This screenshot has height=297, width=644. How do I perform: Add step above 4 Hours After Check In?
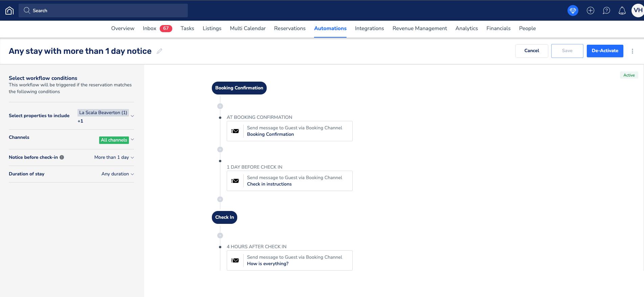point(220,235)
